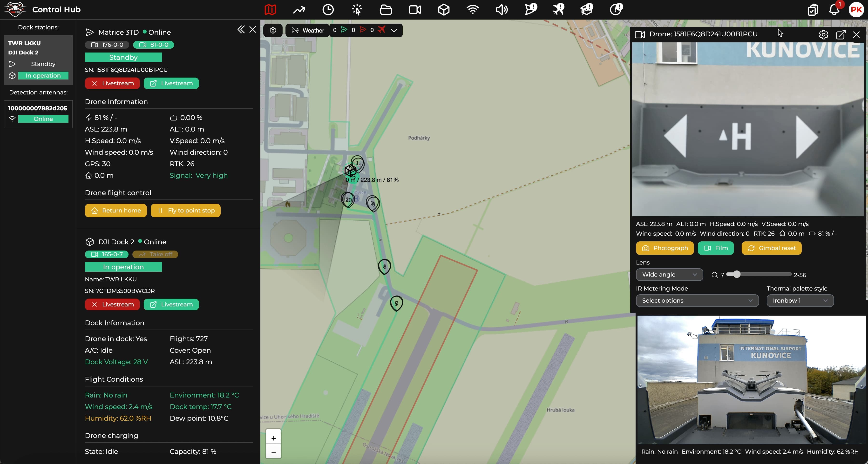
Task: Toggle the 176-0-0 camera stream chip
Action: tap(107, 45)
